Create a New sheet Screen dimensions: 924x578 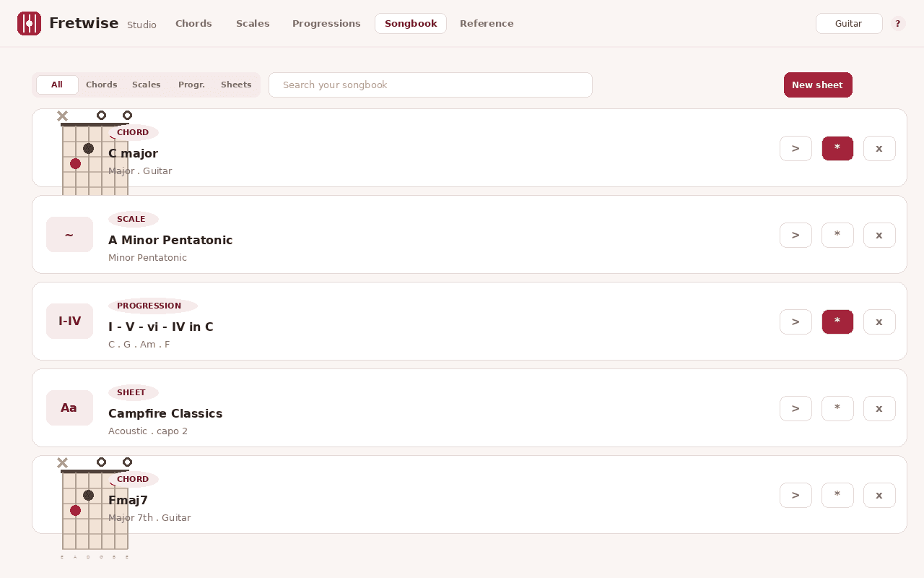click(x=818, y=85)
